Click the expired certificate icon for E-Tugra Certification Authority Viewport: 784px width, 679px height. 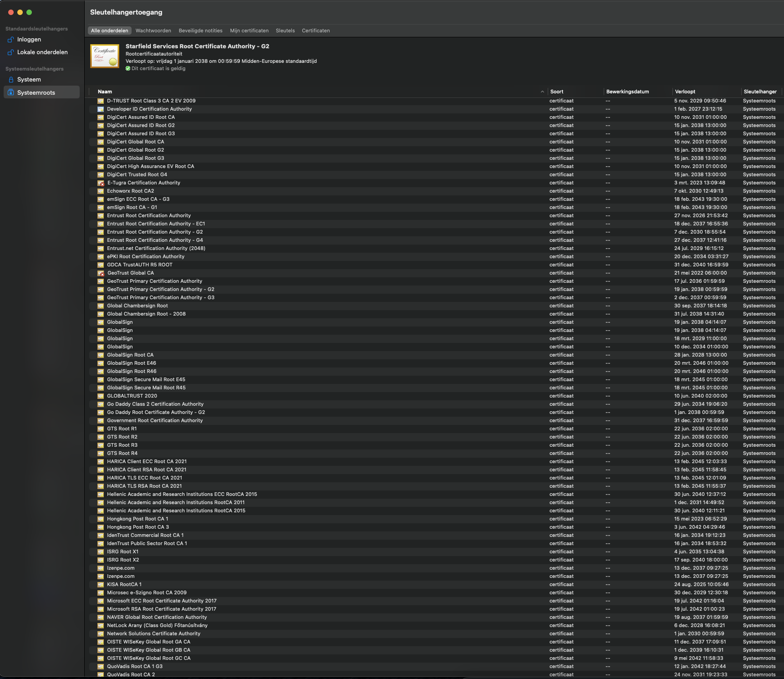pos(101,183)
